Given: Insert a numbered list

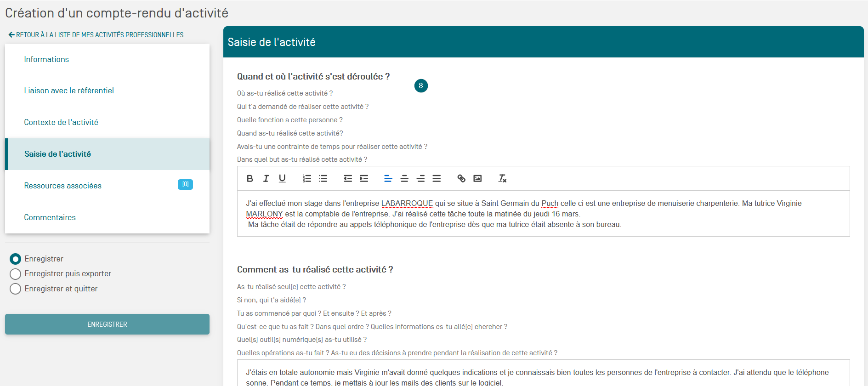Looking at the screenshot, I should pos(307,178).
